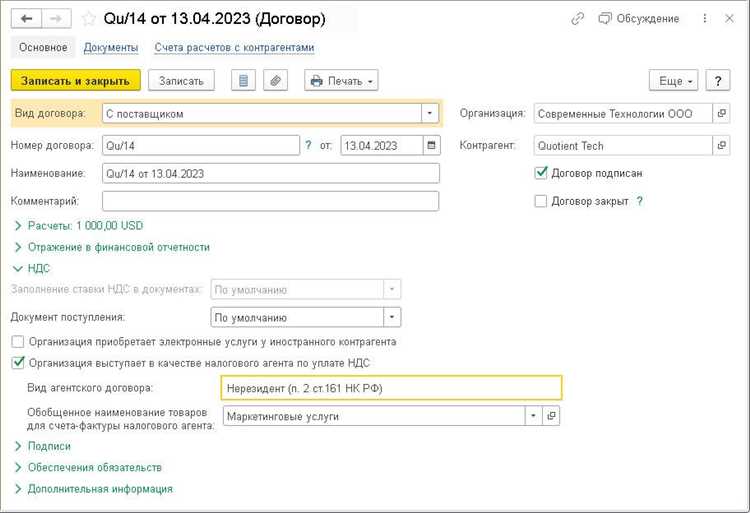This screenshot has height=513, width=750.
Task: Open Организация record with open icon
Action: click(721, 113)
